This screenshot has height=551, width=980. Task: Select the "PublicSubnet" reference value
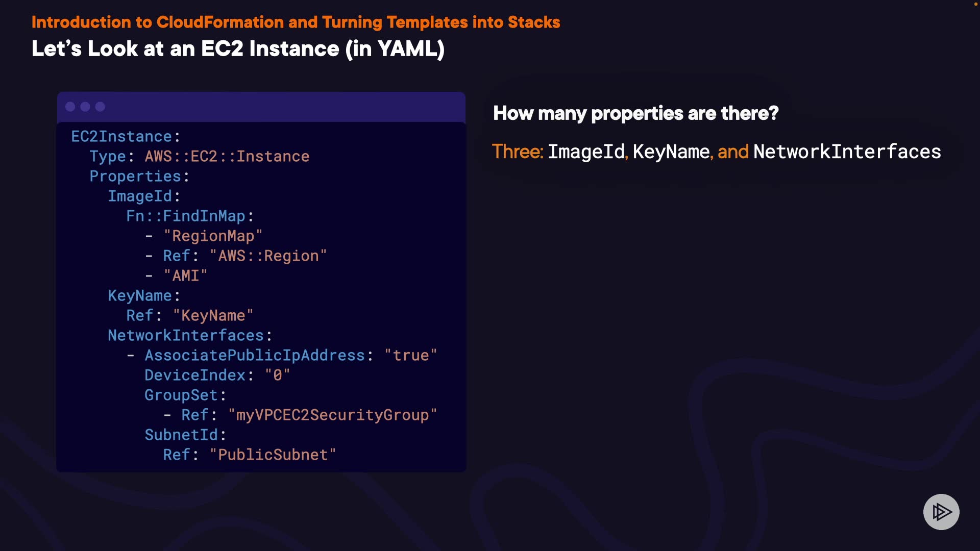coord(273,455)
